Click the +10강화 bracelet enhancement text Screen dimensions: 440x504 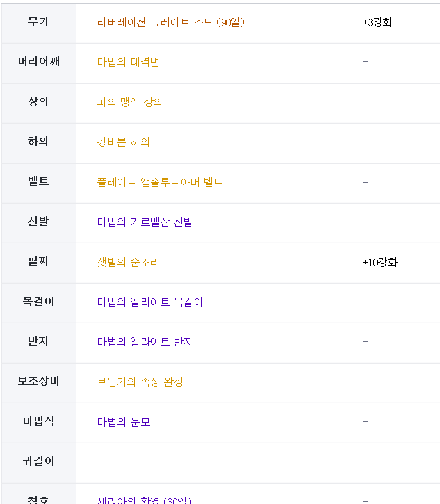(x=380, y=263)
